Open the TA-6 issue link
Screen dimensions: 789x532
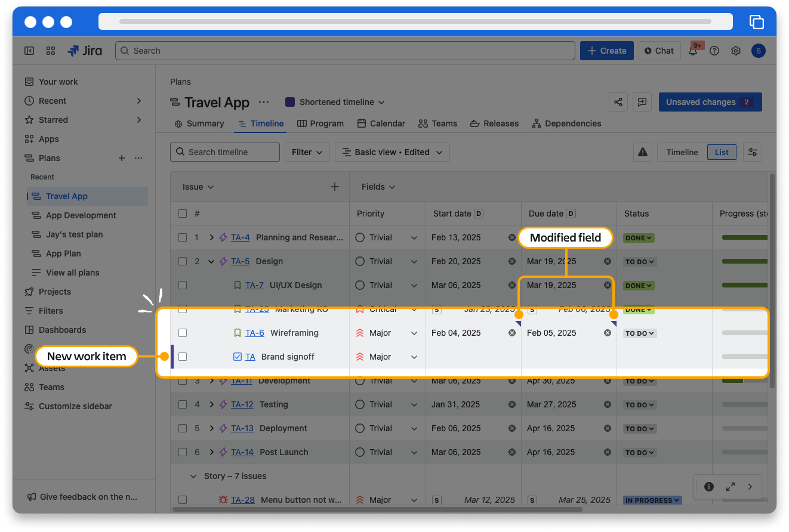tap(255, 333)
